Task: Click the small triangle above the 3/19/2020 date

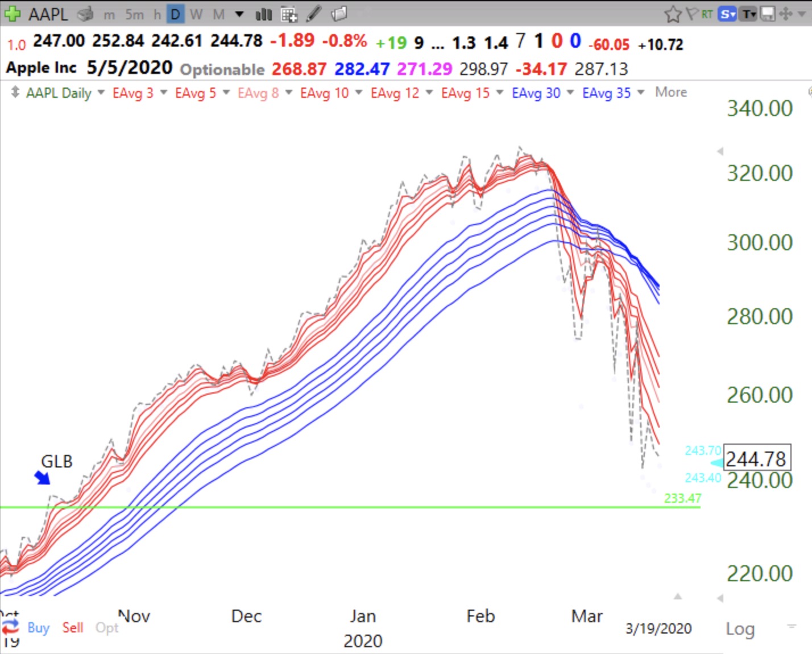Action: tap(677, 597)
